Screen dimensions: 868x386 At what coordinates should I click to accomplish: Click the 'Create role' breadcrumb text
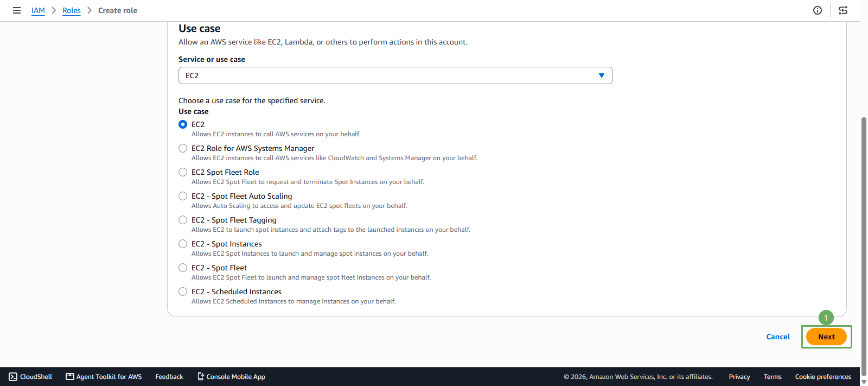pyautogui.click(x=118, y=10)
